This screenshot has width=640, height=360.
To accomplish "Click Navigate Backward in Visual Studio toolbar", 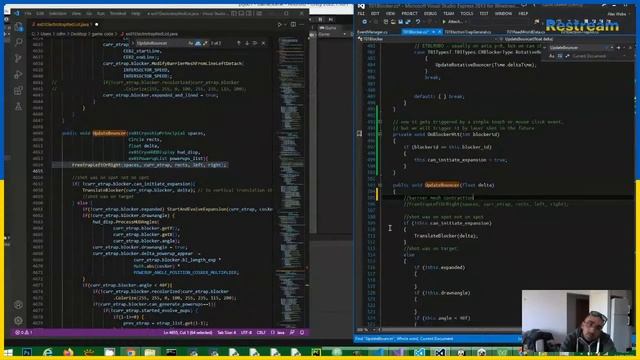I will tap(364, 22).
